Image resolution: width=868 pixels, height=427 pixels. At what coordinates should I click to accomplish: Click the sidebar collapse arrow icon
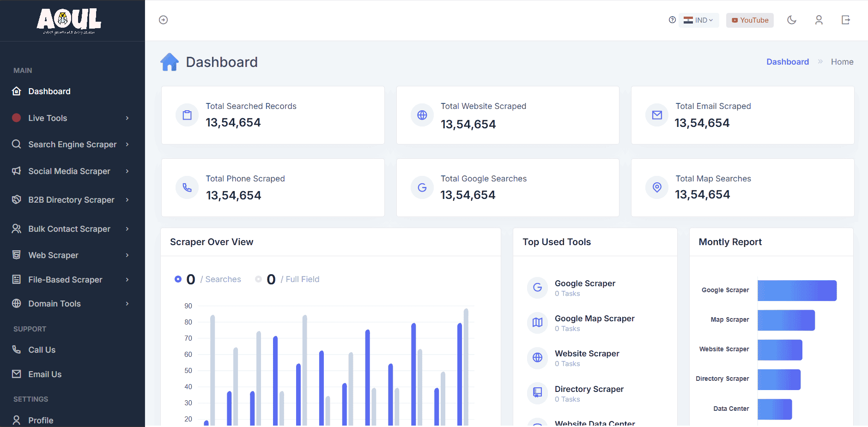coord(163,19)
